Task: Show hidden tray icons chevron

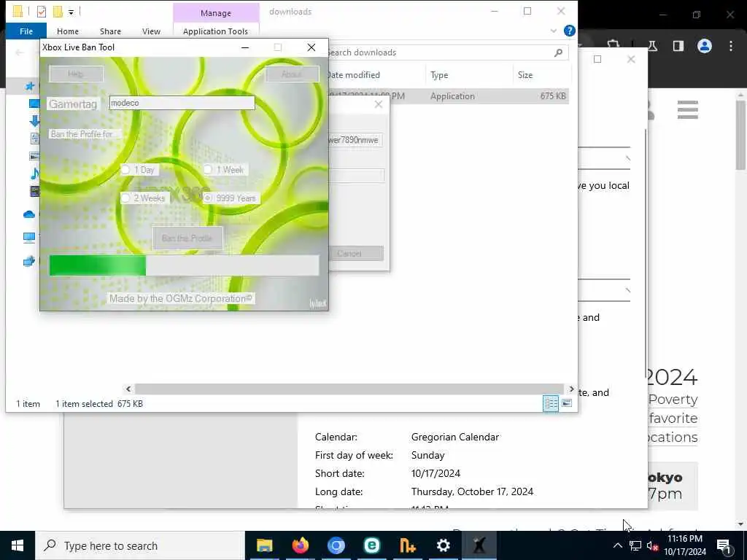Action: coord(617,545)
